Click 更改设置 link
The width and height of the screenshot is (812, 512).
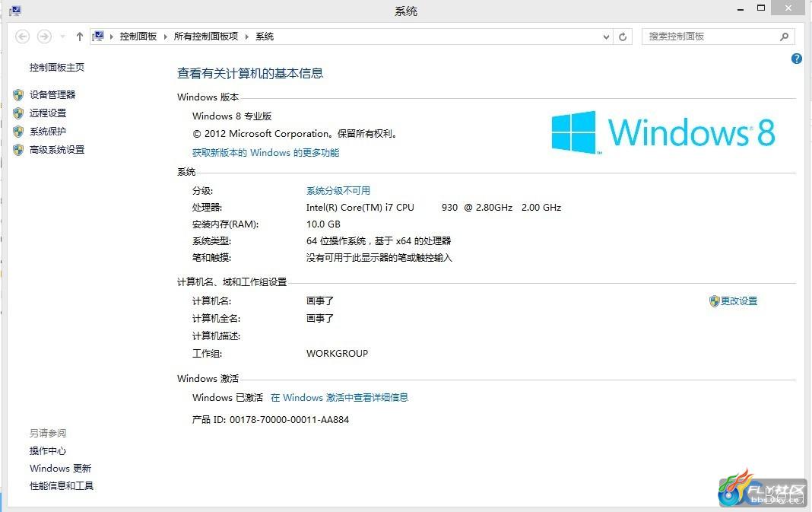(x=739, y=301)
